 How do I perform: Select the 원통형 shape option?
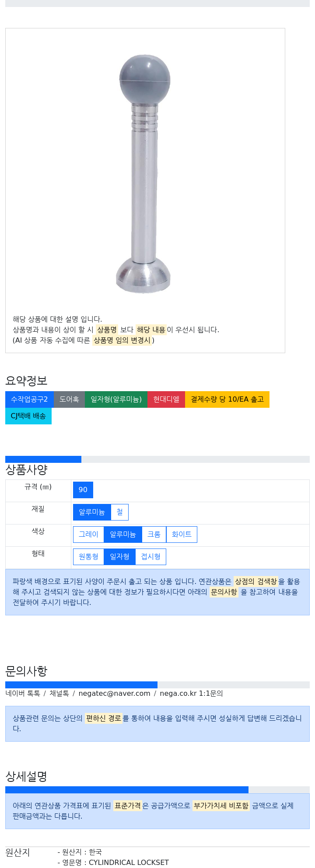[x=88, y=557]
